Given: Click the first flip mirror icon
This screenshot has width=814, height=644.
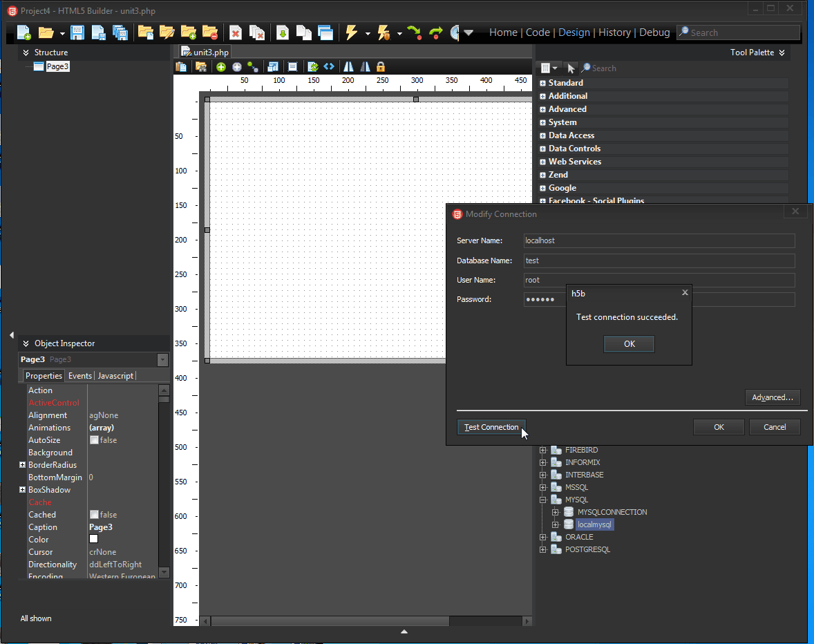Looking at the screenshot, I should click(348, 67).
